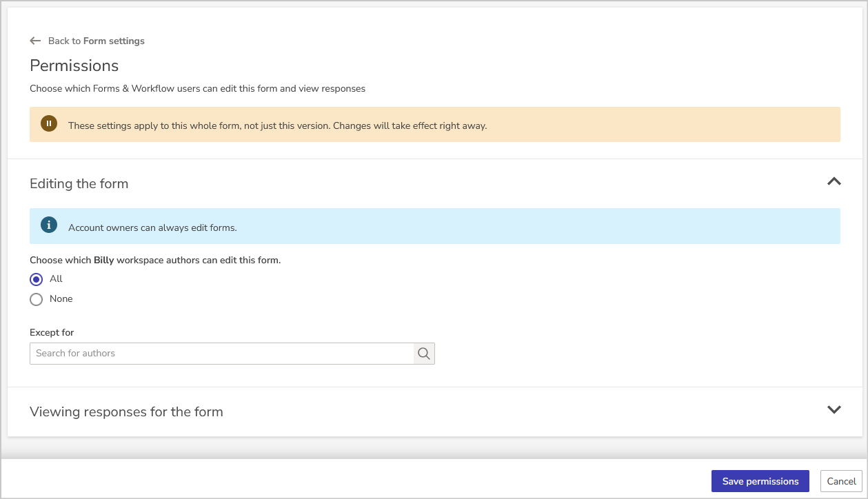Expand the Viewing responses section chevron
This screenshot has height=499, width=868.
click(x=834, y=409)
